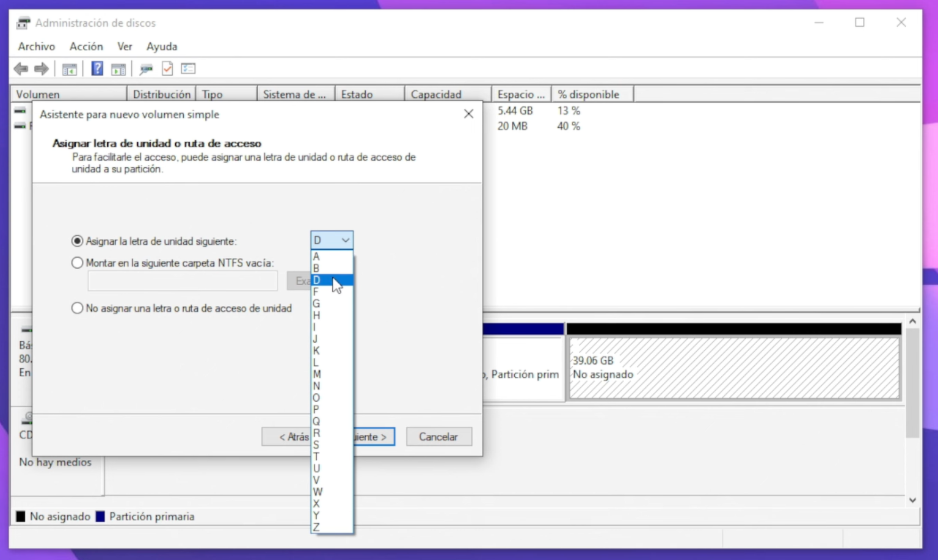Choose highlighted letter D in list
938x560 pixels.
click(x=332, y=280)
